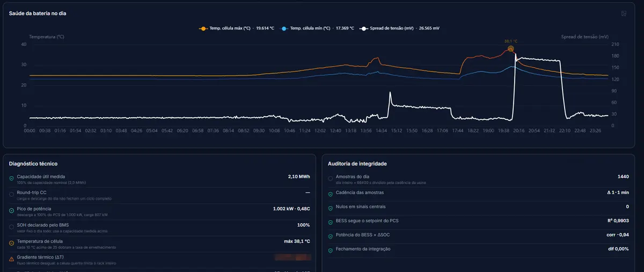Click the dashed circle icon beside Round-trip CC
Viewport: 644px width, 272px height.
tap(12, 194)
